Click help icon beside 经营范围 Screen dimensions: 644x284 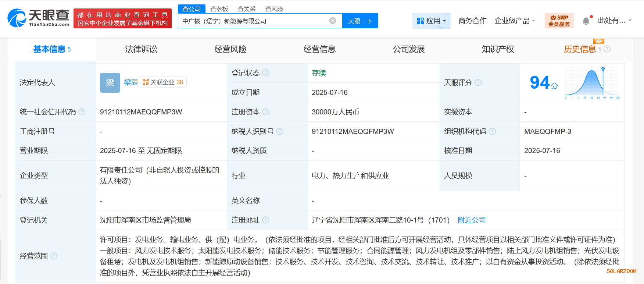point(54,256)
